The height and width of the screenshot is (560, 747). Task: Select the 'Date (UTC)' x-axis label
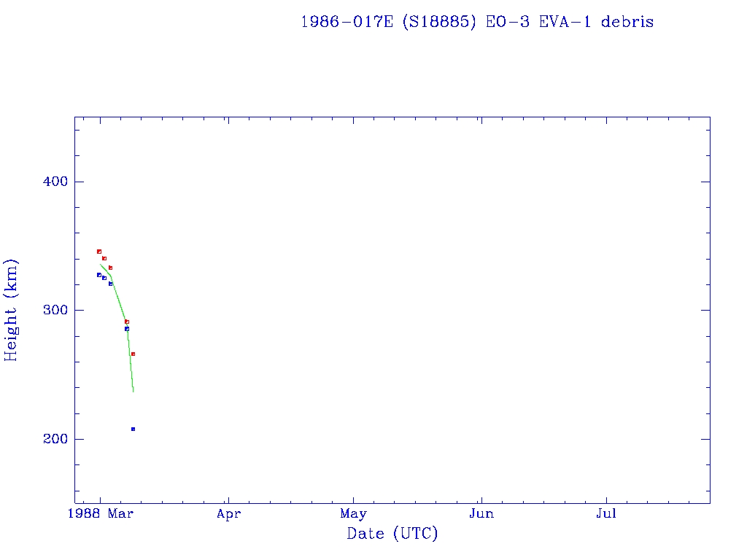click(392, 534)
